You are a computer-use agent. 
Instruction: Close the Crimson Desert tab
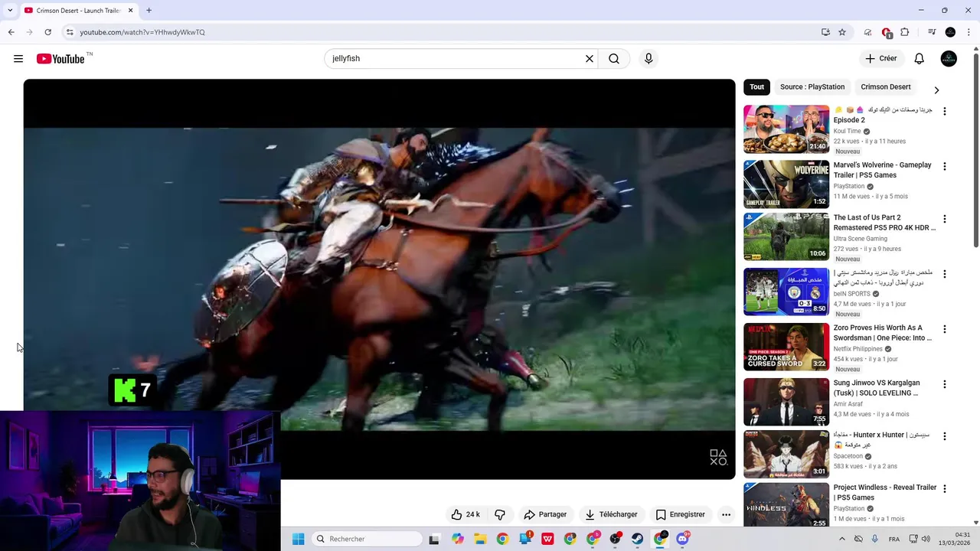tap(130, 10)
